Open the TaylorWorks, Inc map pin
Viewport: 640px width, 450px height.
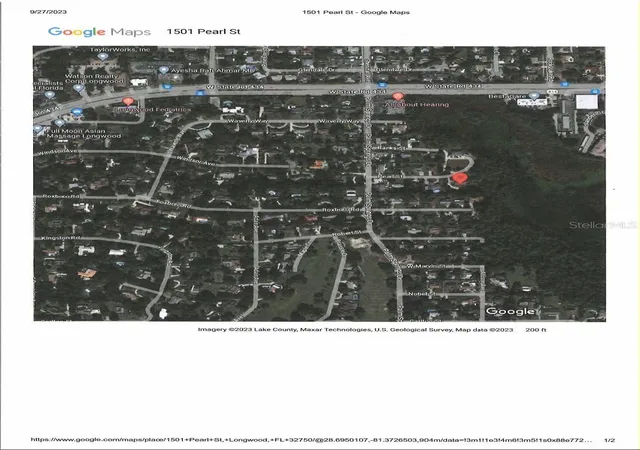click(x=103, y=56)
